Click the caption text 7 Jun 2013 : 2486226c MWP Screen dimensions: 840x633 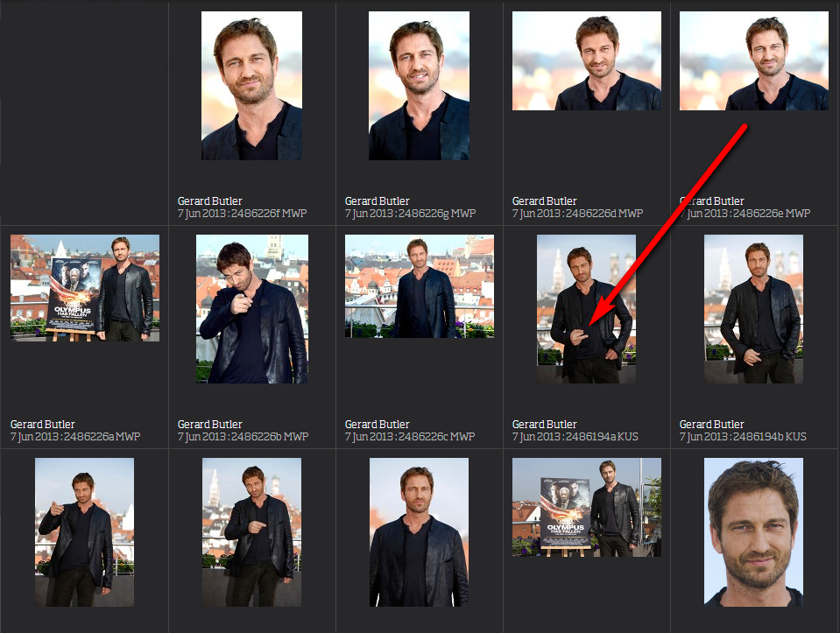pos(410,437)
